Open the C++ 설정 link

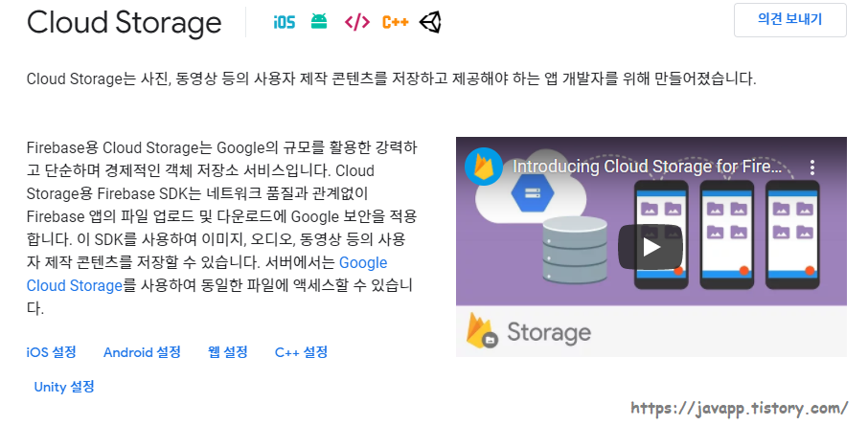point(301,352)
